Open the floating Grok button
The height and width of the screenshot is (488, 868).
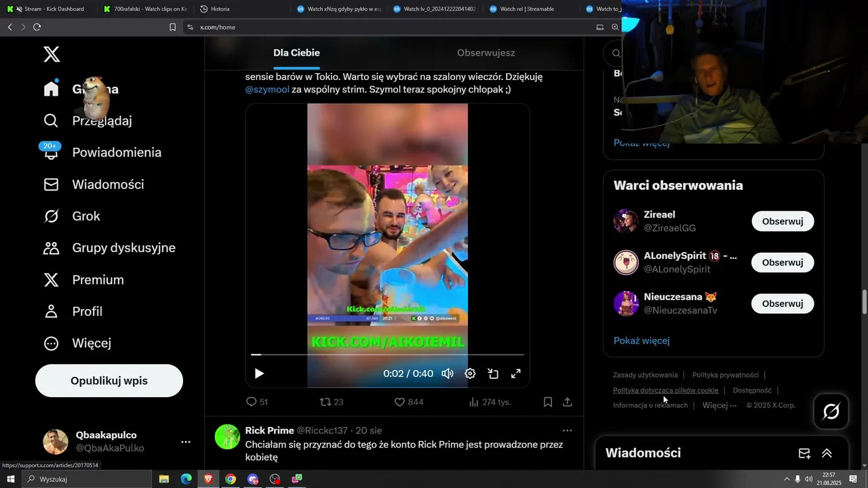pyautogui.click(x=831, y=411)
